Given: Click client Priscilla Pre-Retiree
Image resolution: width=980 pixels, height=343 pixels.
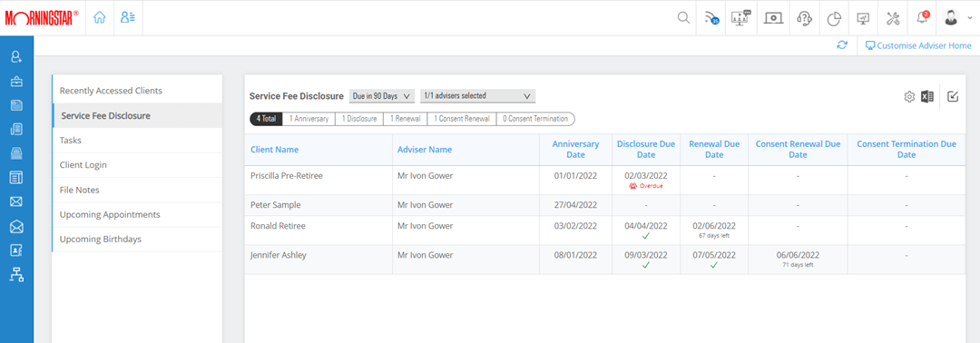Looking at the screenshot, I should point(286,175).
